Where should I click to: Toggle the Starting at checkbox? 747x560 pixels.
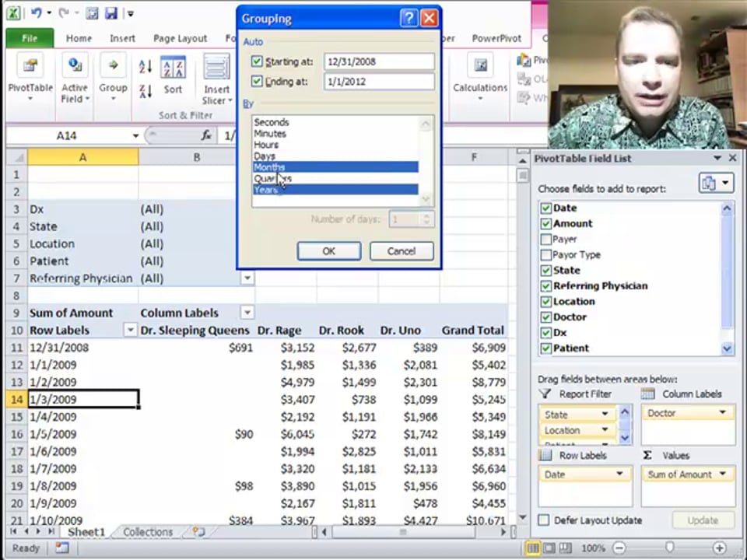pyautogui.click(x=257, y=61)
